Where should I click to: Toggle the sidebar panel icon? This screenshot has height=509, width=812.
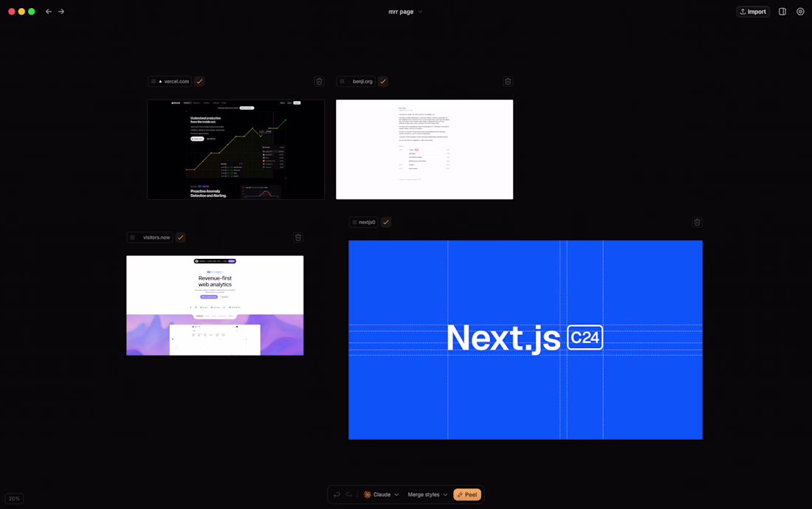point(782,11)
